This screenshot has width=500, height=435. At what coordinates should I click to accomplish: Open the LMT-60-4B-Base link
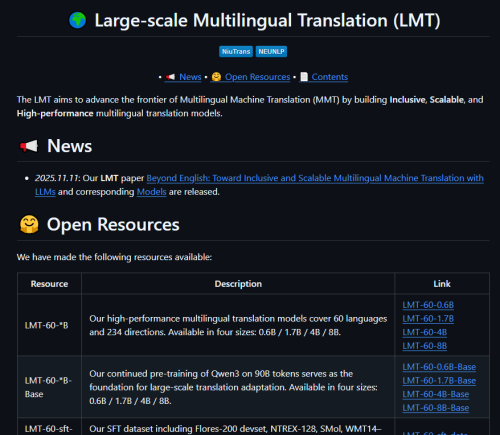436,394
